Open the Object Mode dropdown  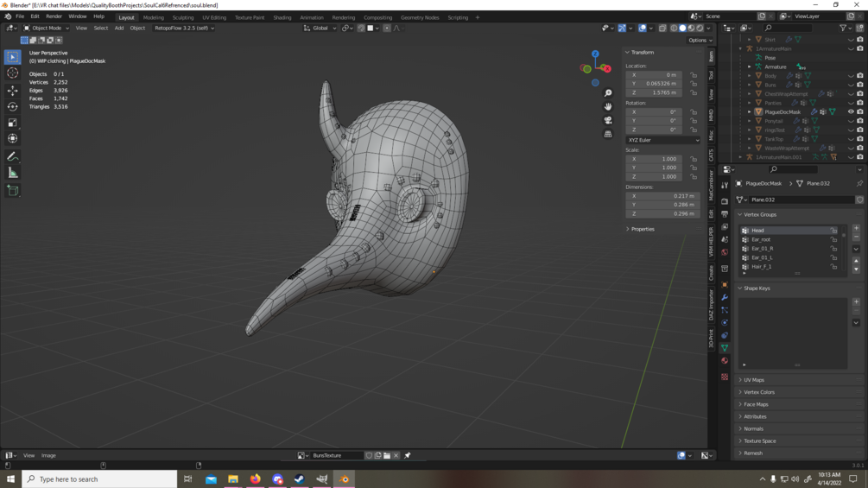click(47, 28)
